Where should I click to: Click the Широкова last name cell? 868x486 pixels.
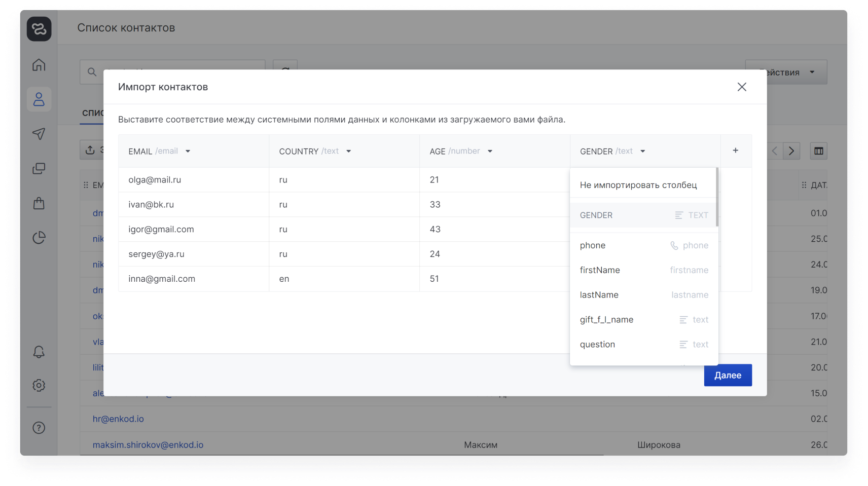coord(659,445)
